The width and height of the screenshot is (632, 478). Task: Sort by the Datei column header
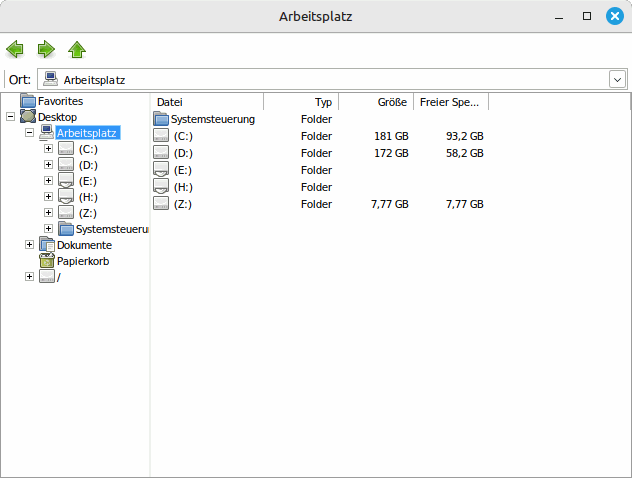tap(207, 102)
